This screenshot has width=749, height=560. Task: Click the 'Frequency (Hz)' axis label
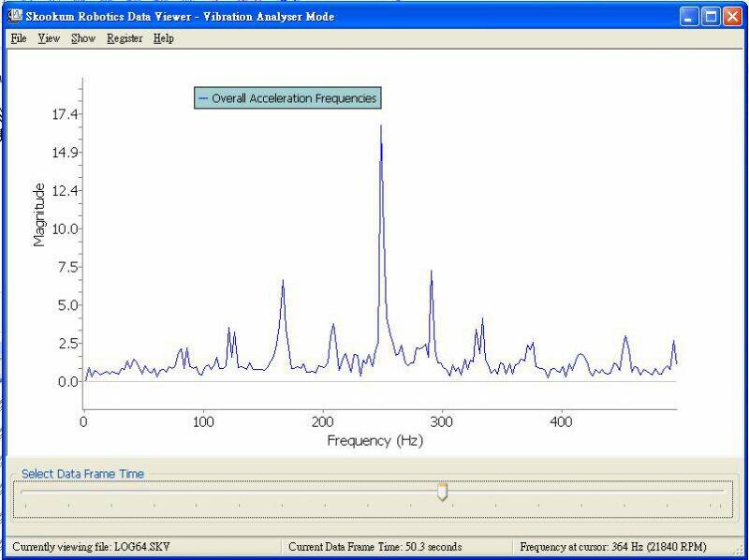click(375, 440)
